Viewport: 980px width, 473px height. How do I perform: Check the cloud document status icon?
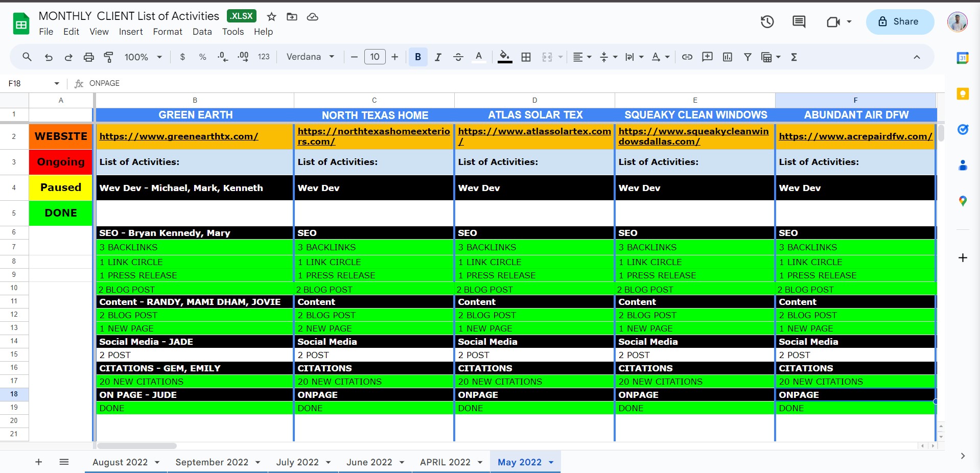[313, 17]
